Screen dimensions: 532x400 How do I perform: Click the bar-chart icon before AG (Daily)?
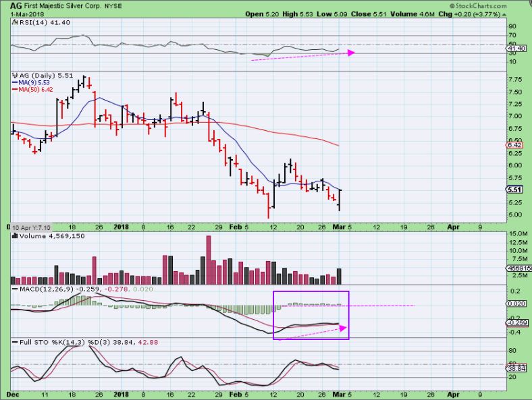(14, 76)
